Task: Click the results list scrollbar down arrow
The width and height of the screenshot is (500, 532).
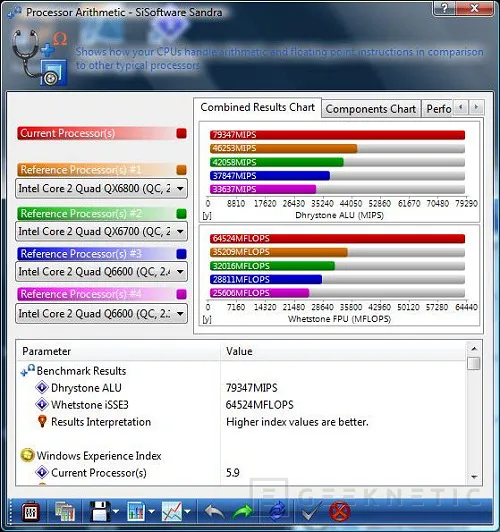Action: point(474,477)
